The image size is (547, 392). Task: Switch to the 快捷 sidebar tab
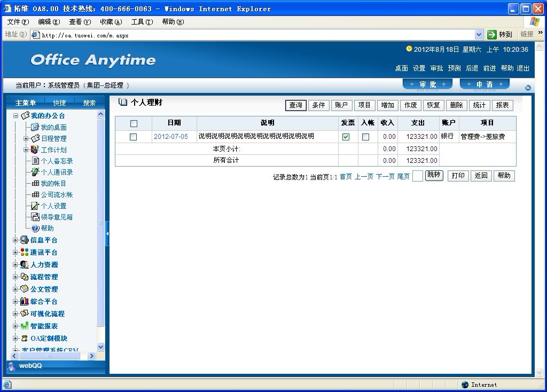[59, 103]
